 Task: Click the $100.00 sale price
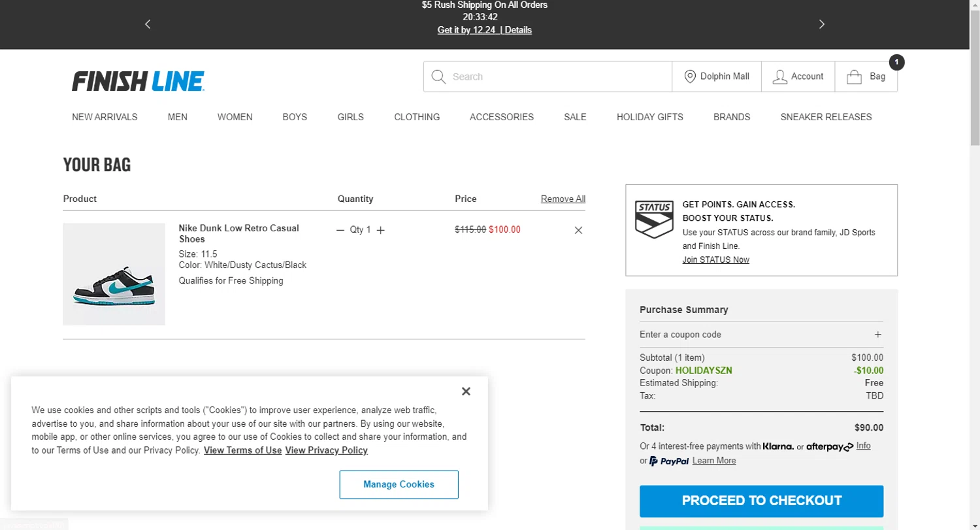coord(505,229)
